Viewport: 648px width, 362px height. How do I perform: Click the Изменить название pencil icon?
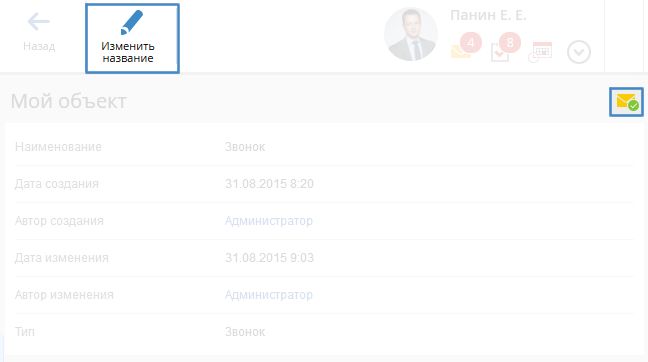[x=132, y=22]
